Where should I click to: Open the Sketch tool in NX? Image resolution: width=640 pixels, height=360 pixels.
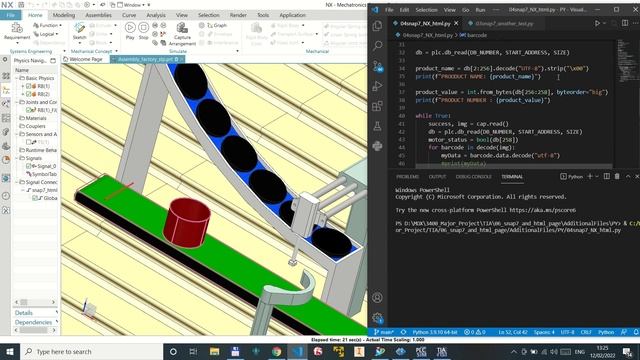click(x=79, y=31)
